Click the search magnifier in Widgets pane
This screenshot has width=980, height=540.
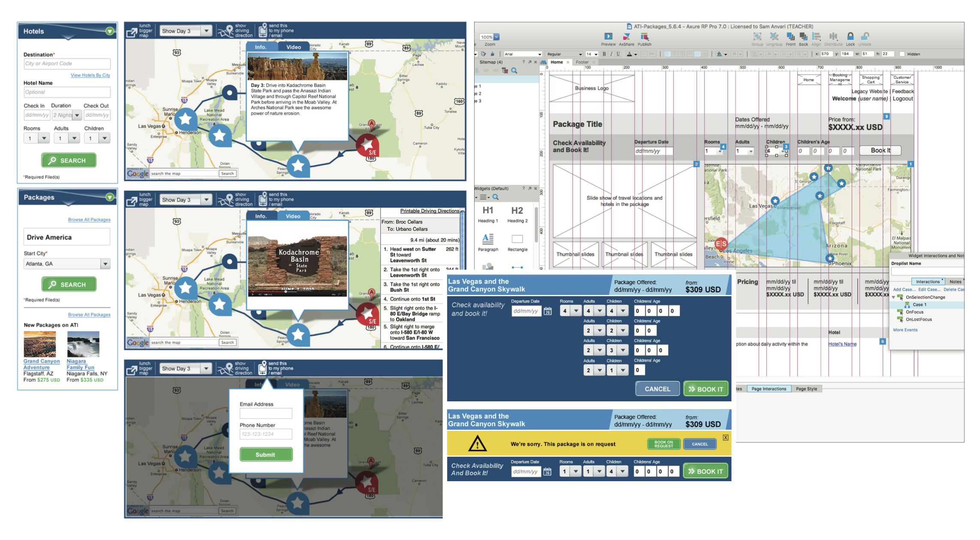(496, 197)
